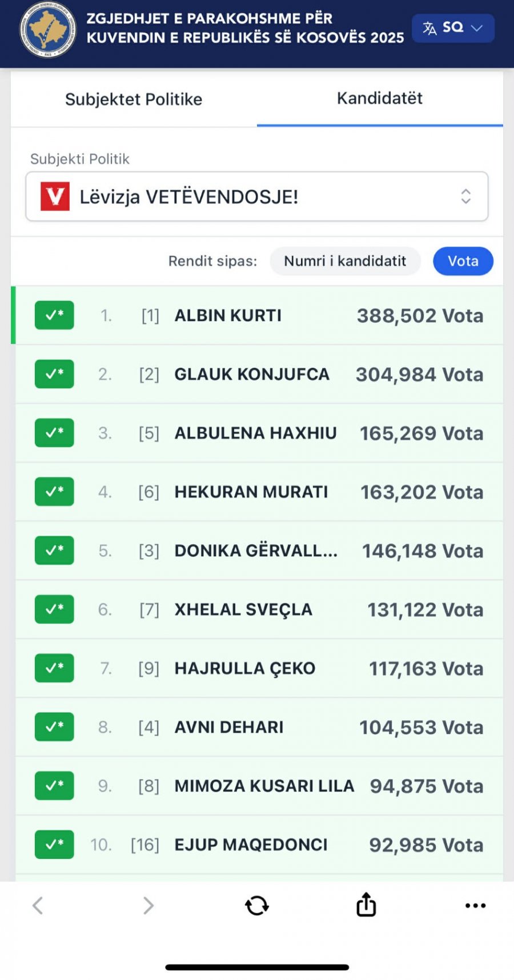Reload the page with the refresh icon
The width and height of the screenshot is (514, 980).
point(257,905)
